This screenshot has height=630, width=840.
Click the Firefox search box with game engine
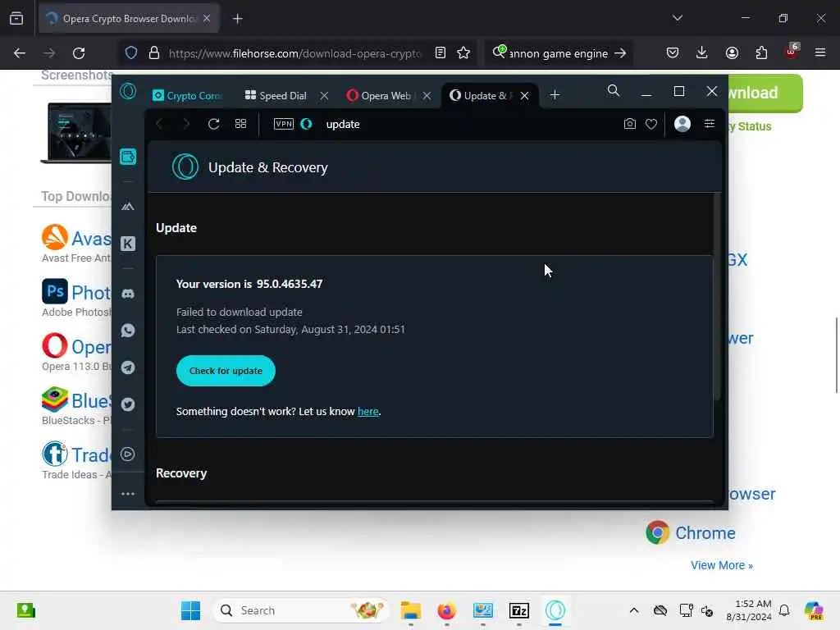558,53
